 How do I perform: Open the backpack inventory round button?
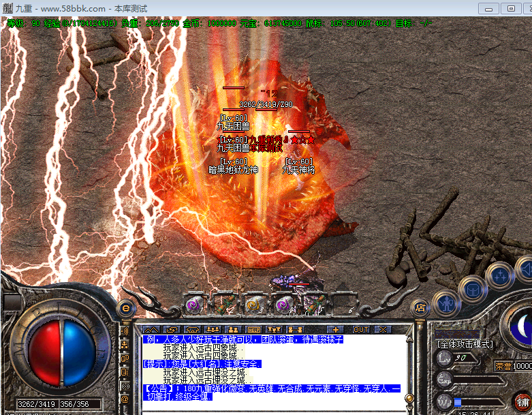473,290
